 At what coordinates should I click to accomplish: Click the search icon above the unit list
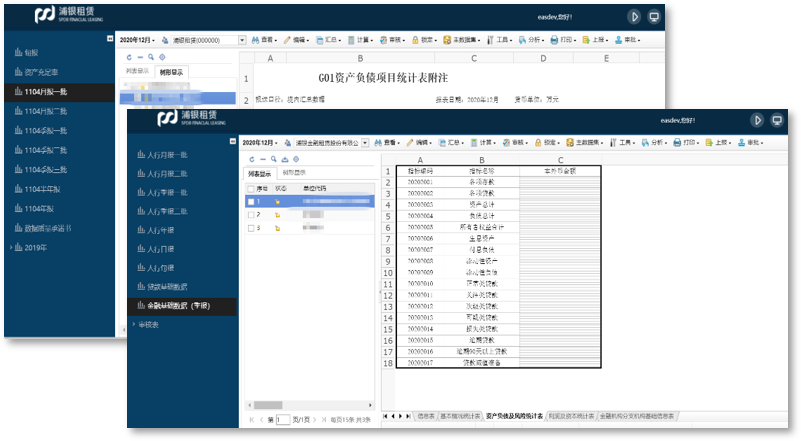point(272,159)
